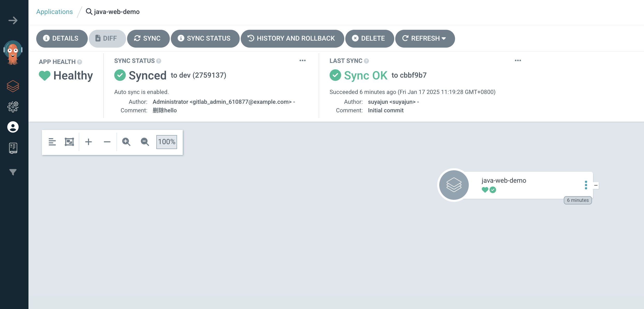Open HISTORY AND ROLLBACK

coord(292,39)
